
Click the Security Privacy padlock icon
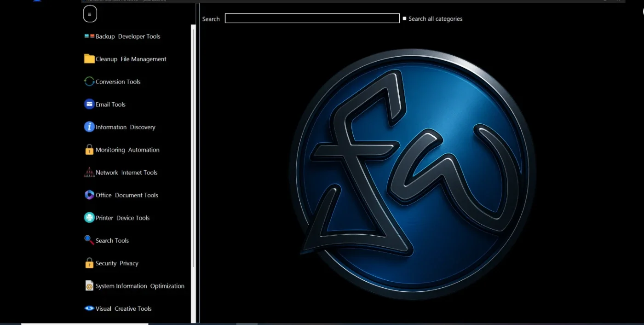pyautogui.click(x=89, y=263)
